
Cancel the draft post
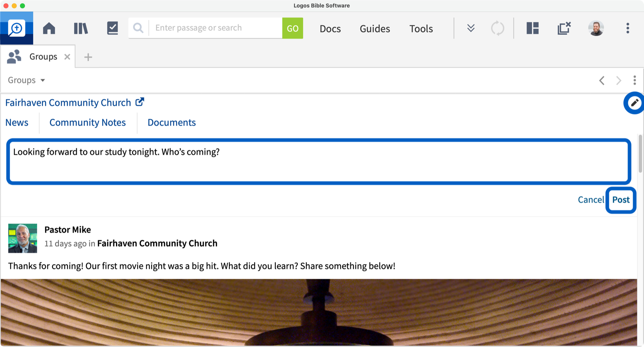coord(591,200)
